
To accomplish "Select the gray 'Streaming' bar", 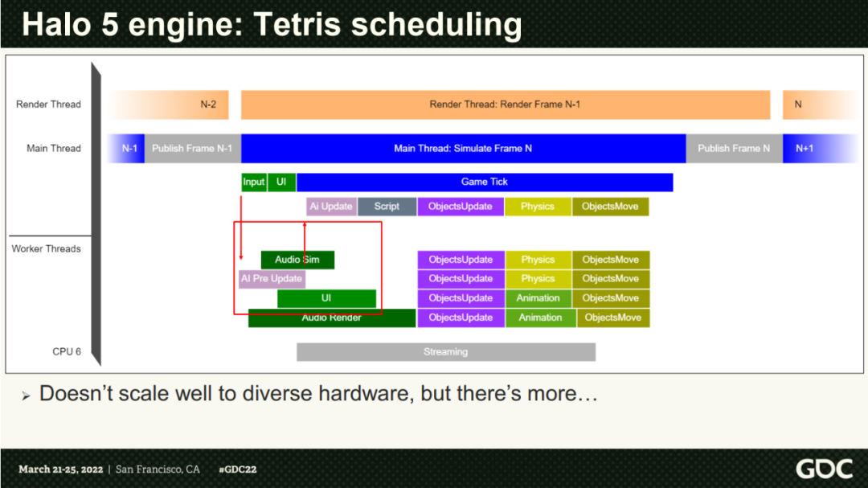I will 446,352.
